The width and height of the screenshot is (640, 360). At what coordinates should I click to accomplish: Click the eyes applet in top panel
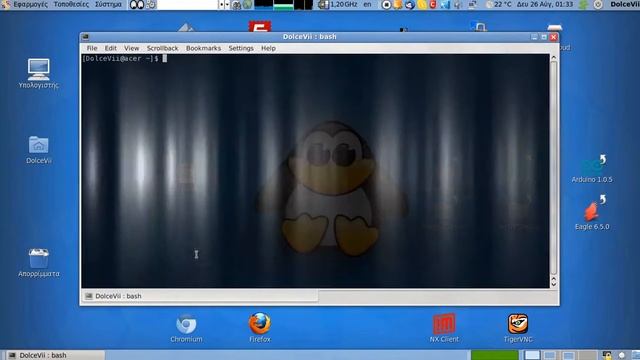pyautogui.click(x=137, y=5)
